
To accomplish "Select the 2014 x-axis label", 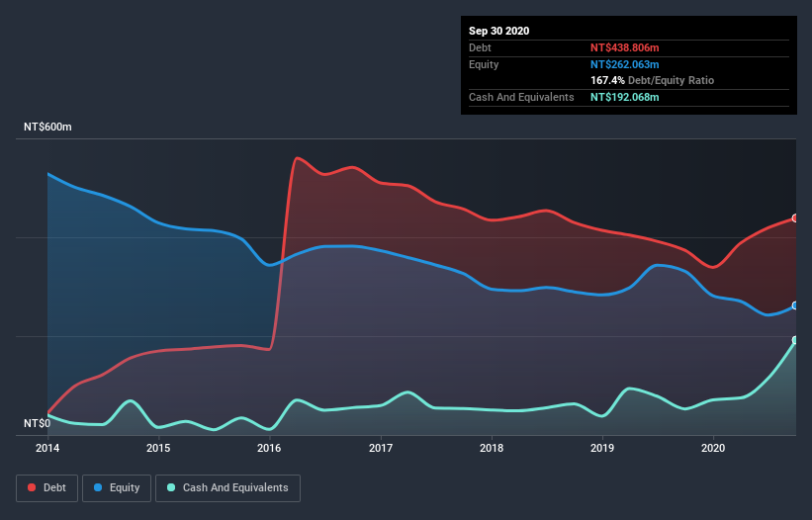I will coord(47,448).
